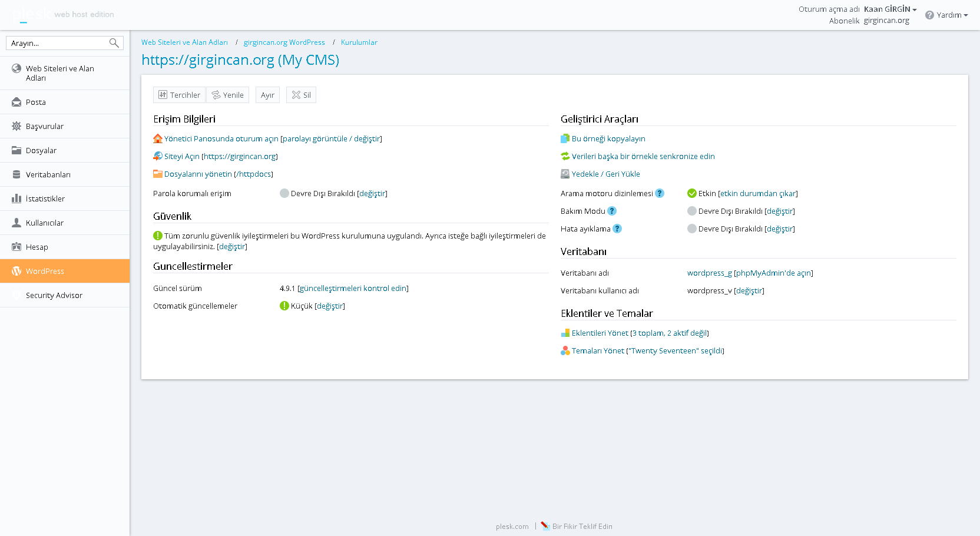The image size is (980, 536).
Task: Select Dosyalar in the sidebar
Action: [x=65, y=150]
